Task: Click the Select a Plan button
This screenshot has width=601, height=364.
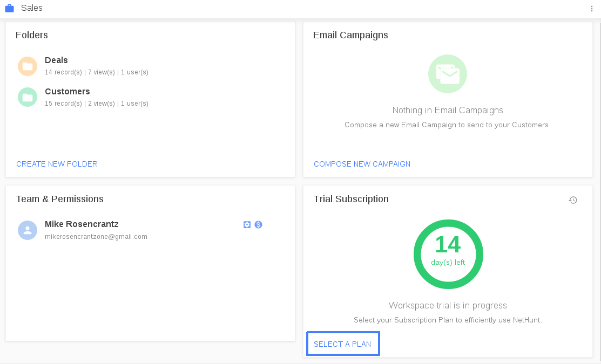Action: pos(343,344)
